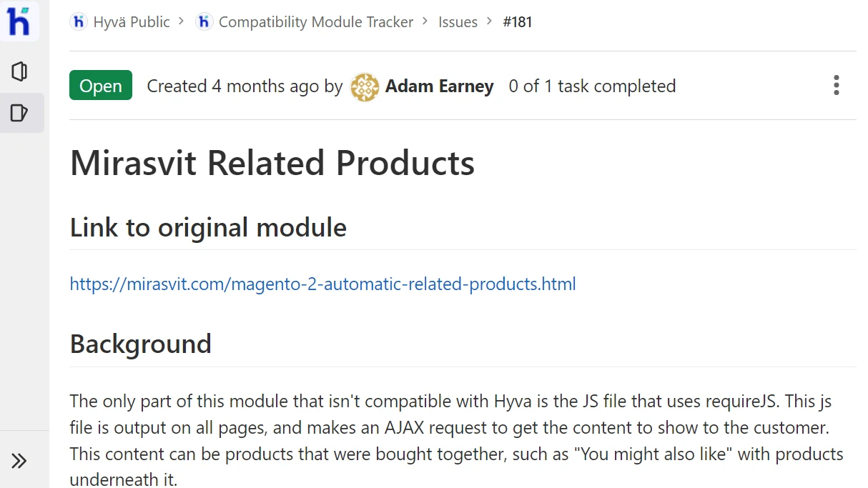Open the mirasvit.com related products link
The height and width of the screenshot is (488, 868).
click(322, 284)
